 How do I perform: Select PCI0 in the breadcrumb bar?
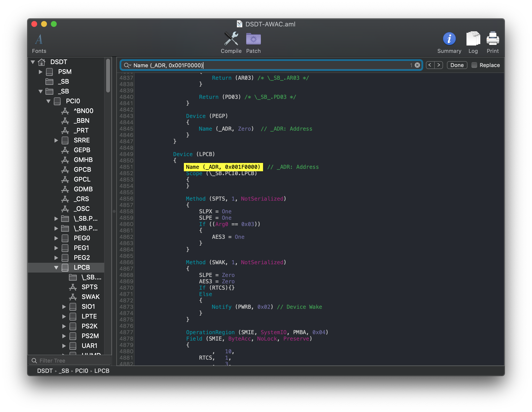pos(82,371)
